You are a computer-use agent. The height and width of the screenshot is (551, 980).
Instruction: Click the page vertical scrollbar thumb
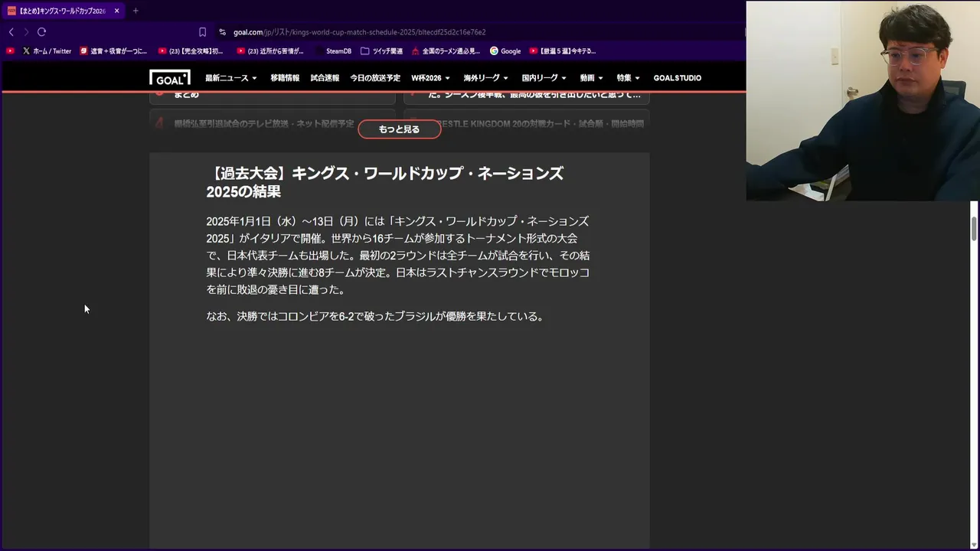(975, 229)
